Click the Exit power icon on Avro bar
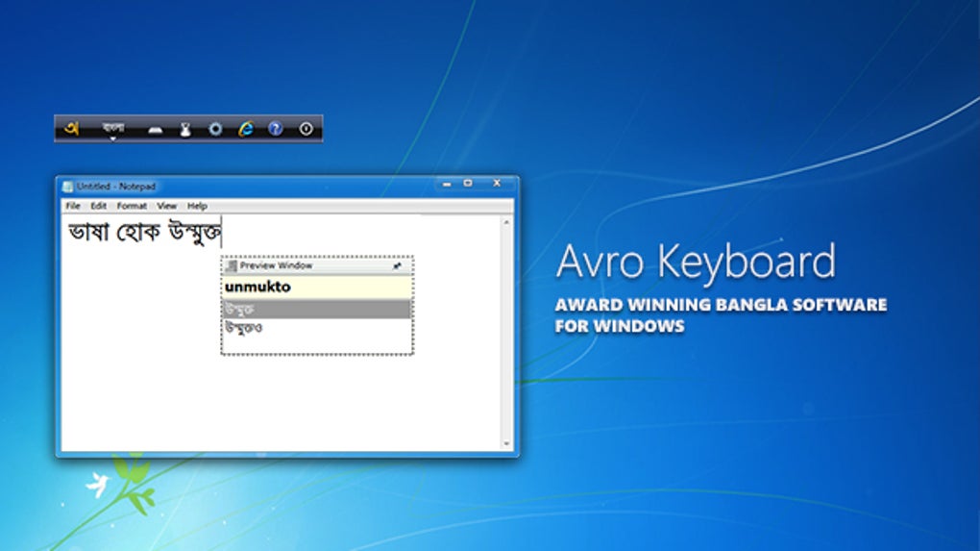This screenshot has width=980, height=551. click(306, 129)
